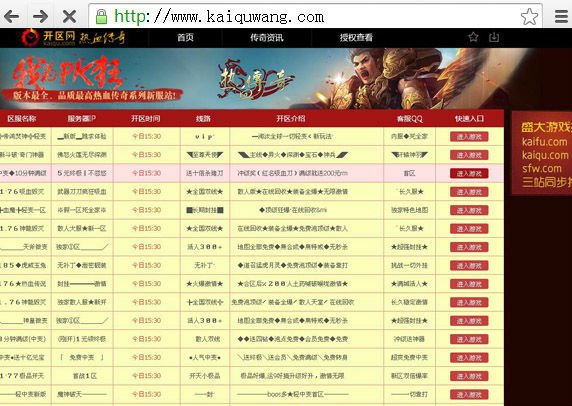Screen dimensions: 572x406
Task: Click 进入游戏 in the highlighted 首区 row
Action: pos(469,174)
